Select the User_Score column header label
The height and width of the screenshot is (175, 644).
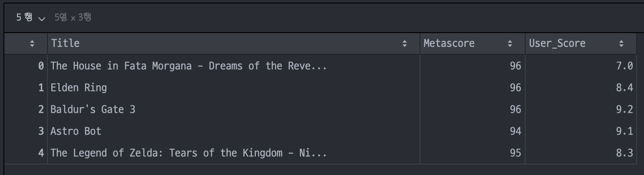pyautogui.click(x=557, y=44)
